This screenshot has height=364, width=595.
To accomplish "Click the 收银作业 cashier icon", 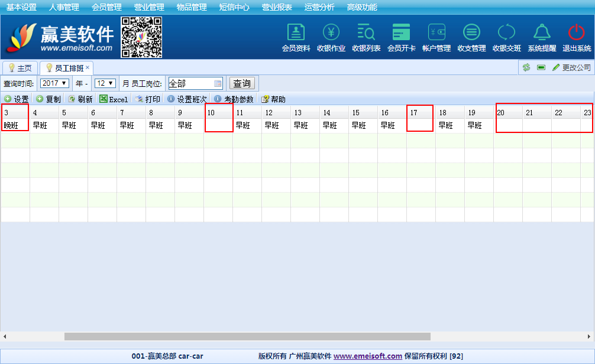I will [331, 33].
